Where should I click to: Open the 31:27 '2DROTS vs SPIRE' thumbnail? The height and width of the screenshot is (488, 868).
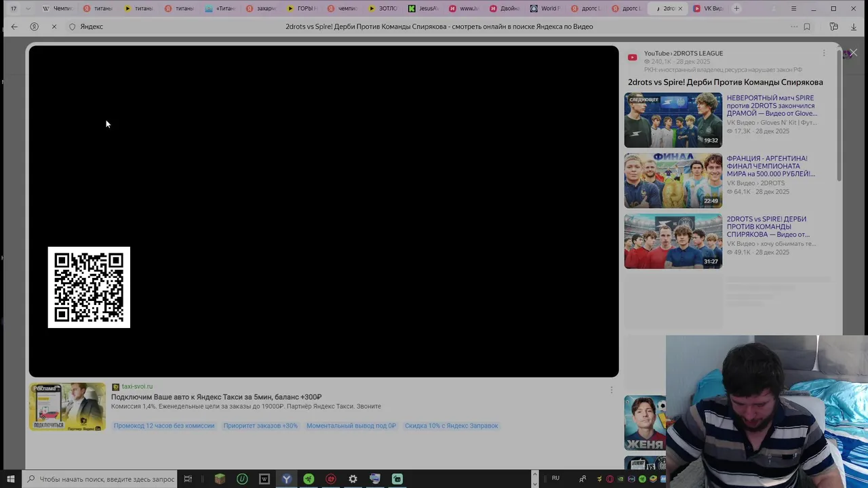[x=673, y=241]
